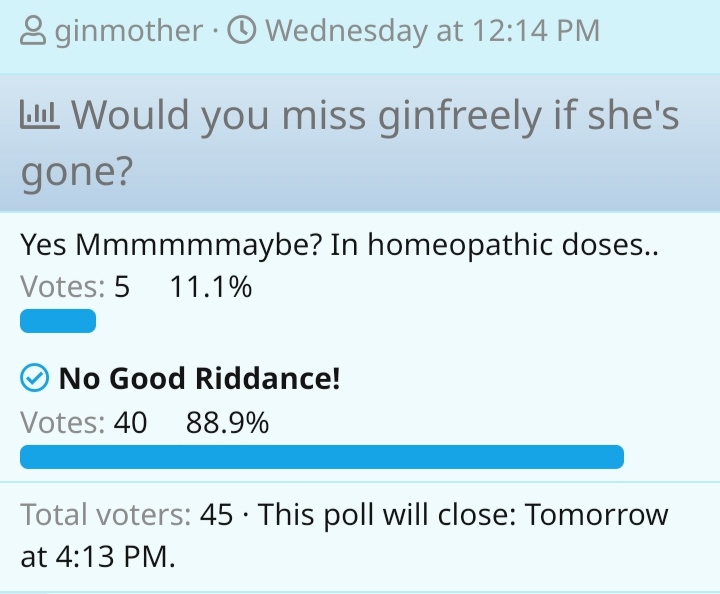
Task: Click the 88.9% result percentage
Action: (x=227, y=423)
